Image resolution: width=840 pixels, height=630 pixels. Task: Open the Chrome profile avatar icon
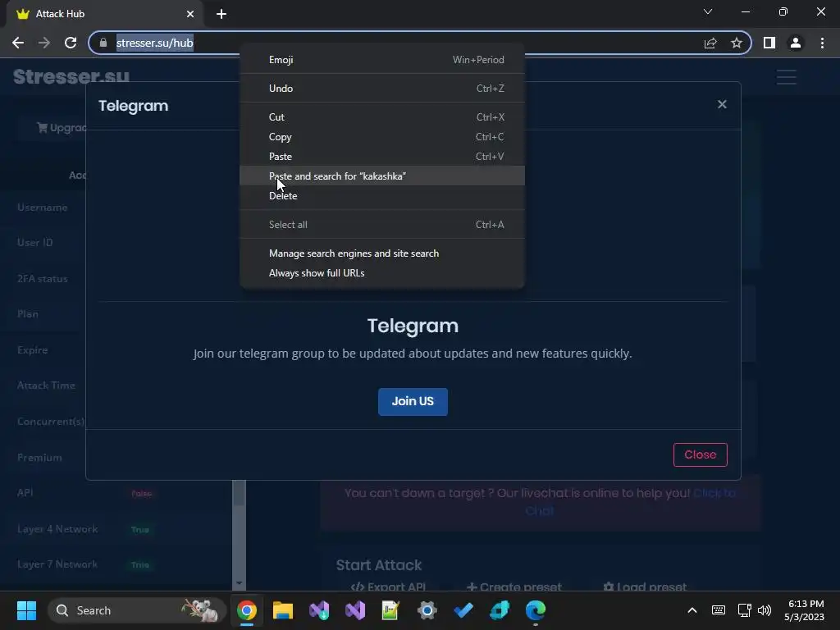[796, 43]
